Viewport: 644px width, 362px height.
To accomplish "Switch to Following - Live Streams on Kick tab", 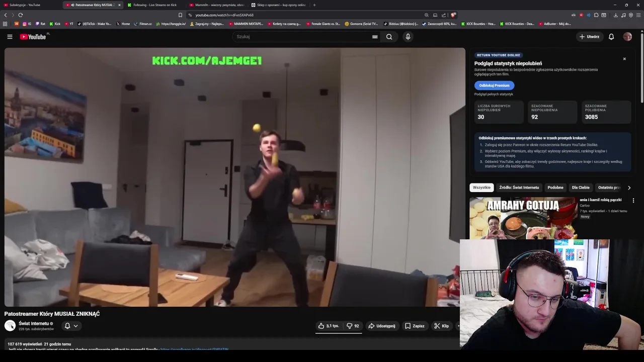I will point(155,5).
